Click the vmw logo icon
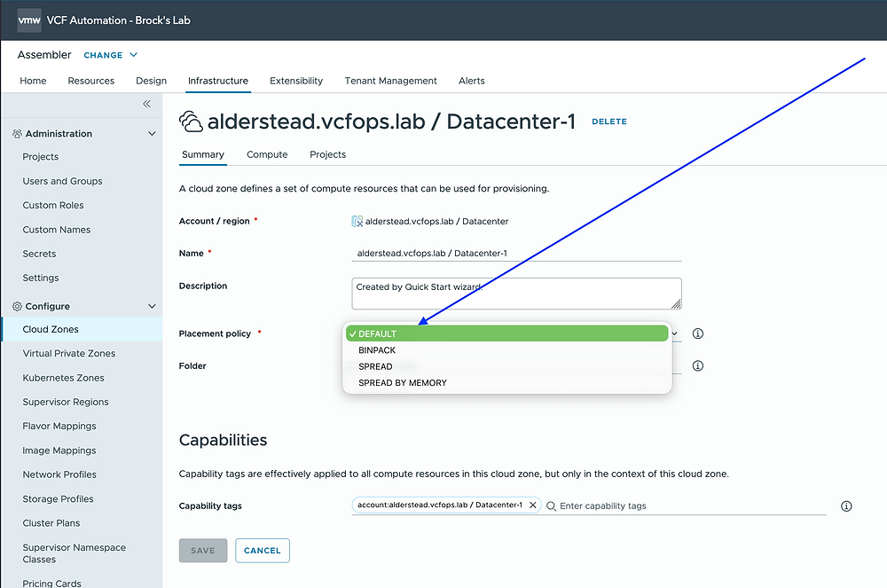 point(29,20)
